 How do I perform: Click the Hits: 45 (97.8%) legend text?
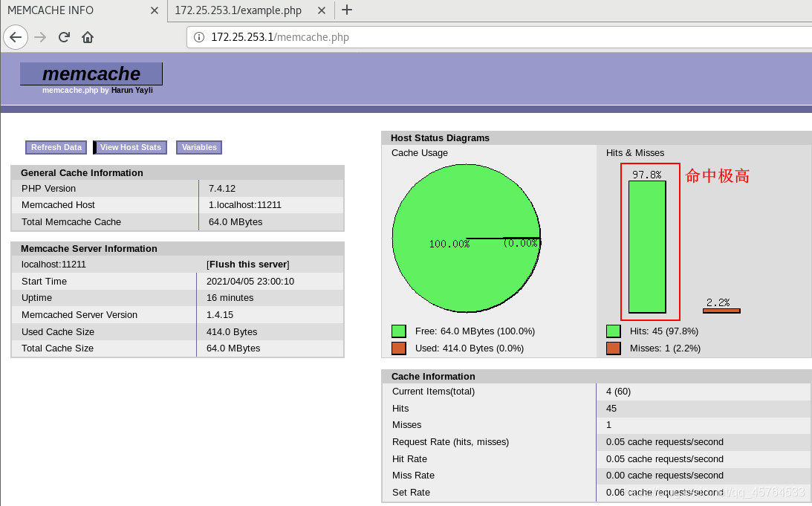pos(664,331)
